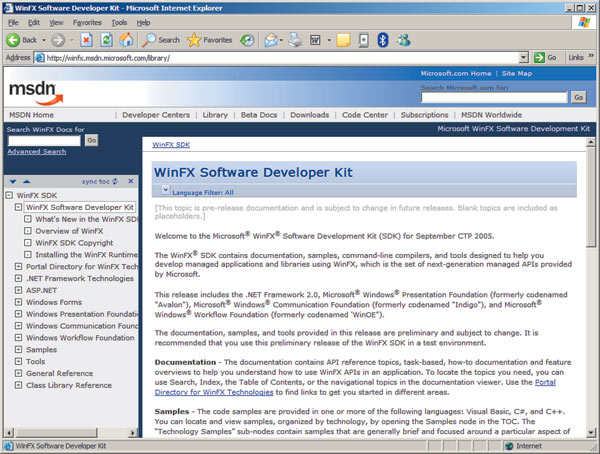Close the table of contents pane
600x454 pixels.
[x=131, y=181]
